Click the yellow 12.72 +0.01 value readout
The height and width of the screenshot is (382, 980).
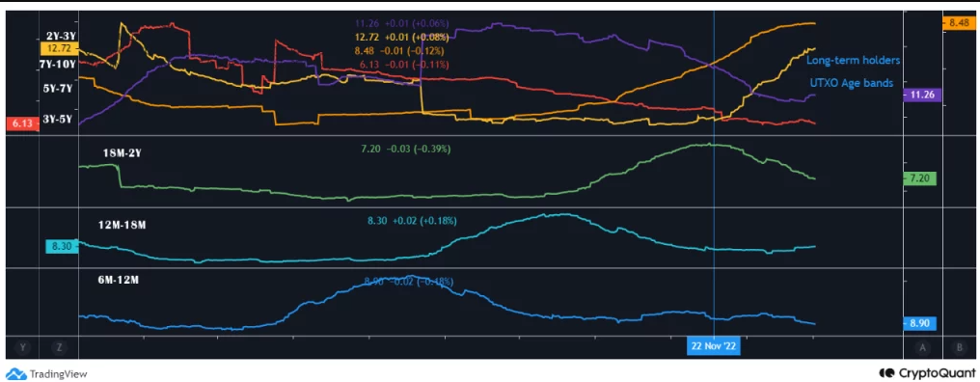point(401,38)
